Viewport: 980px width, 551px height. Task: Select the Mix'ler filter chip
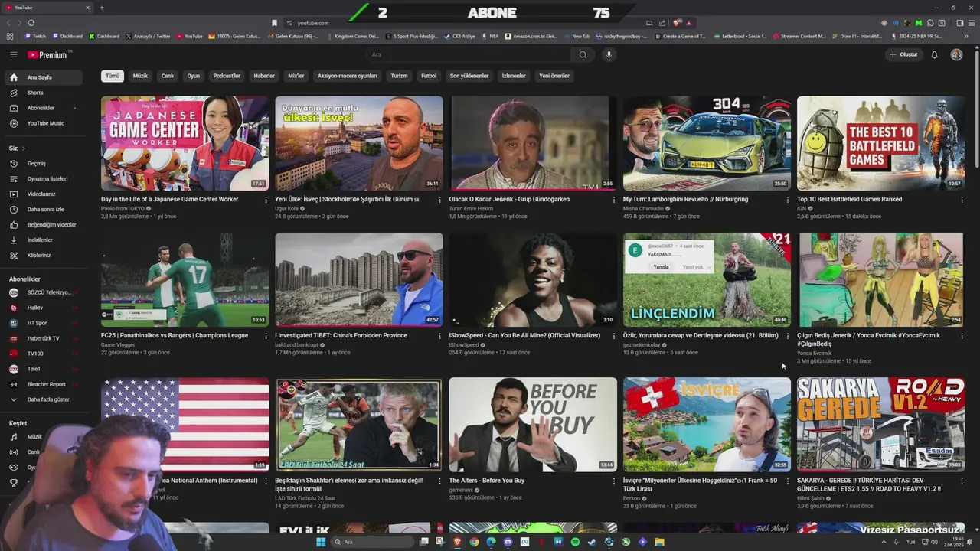coord(296,76)
